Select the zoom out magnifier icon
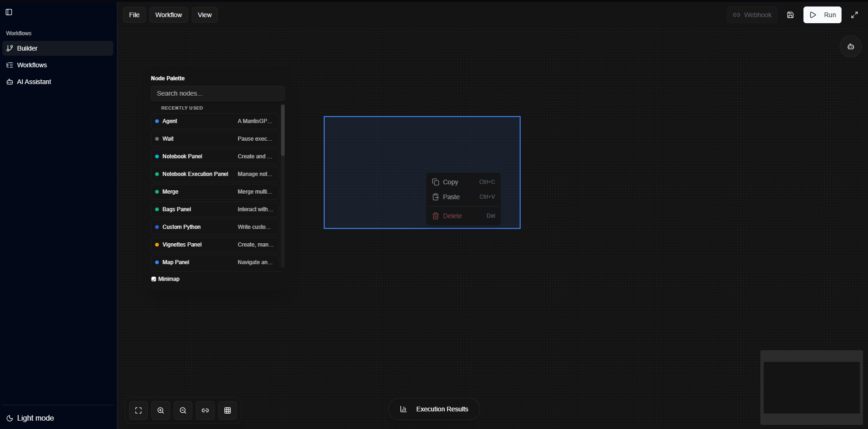 [x=183, y=410]
